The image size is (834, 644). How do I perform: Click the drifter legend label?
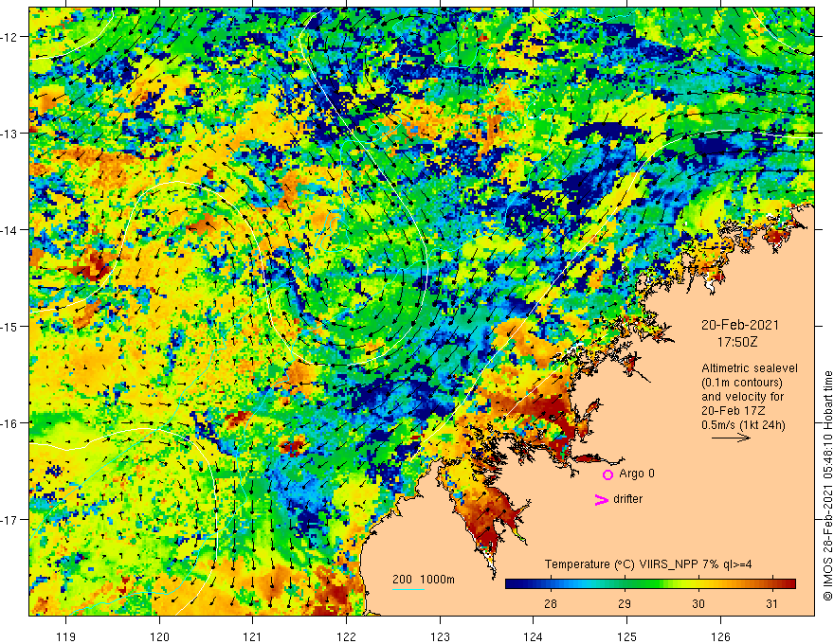[x=627, y=499]
